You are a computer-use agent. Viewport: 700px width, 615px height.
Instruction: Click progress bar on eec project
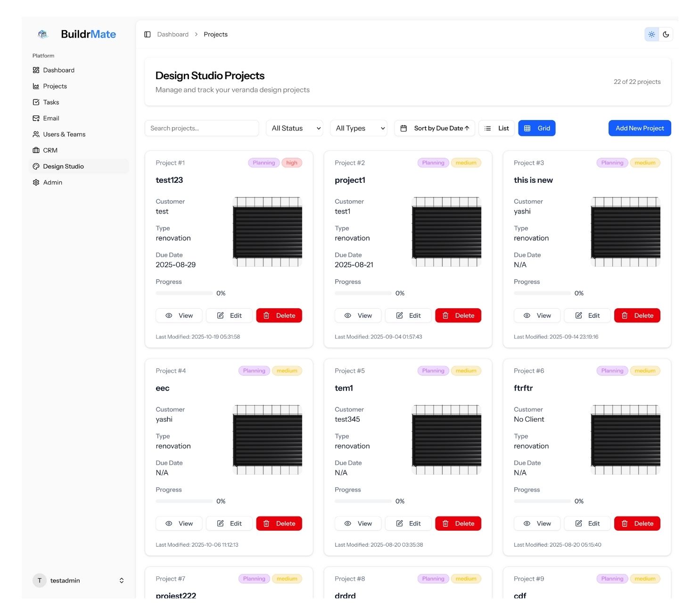pyautogui.click(x=184, y=501)
